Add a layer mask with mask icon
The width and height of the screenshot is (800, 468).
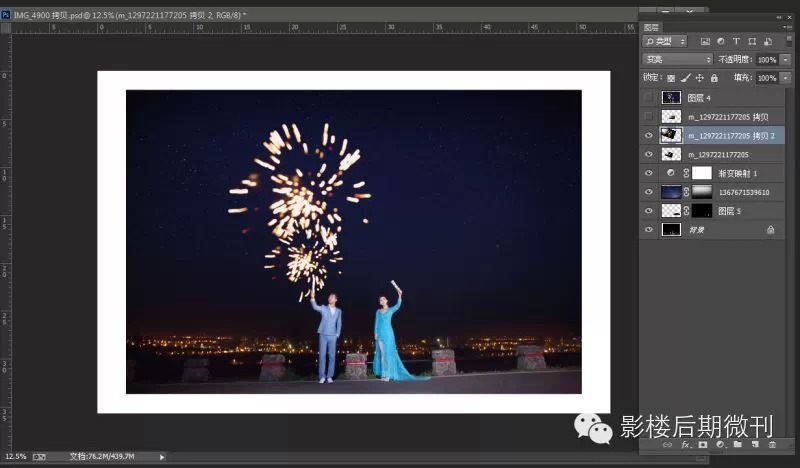click(x=703, y=445)
